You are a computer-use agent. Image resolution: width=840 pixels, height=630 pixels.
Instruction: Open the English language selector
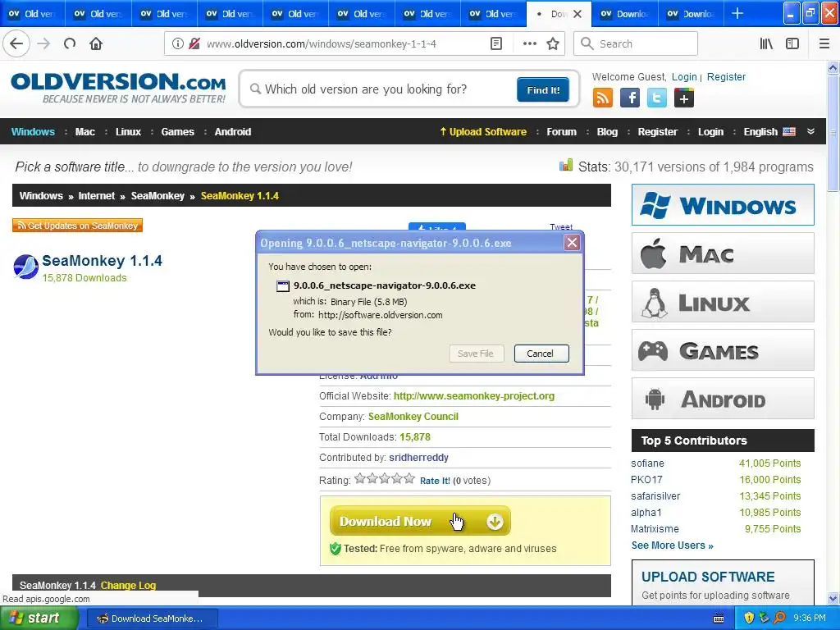pos(769,132)
